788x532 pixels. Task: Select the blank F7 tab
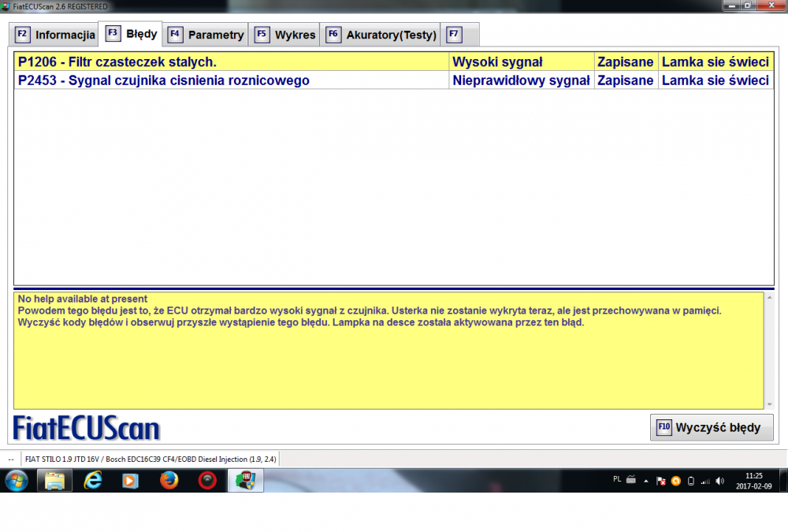(460, 35)
